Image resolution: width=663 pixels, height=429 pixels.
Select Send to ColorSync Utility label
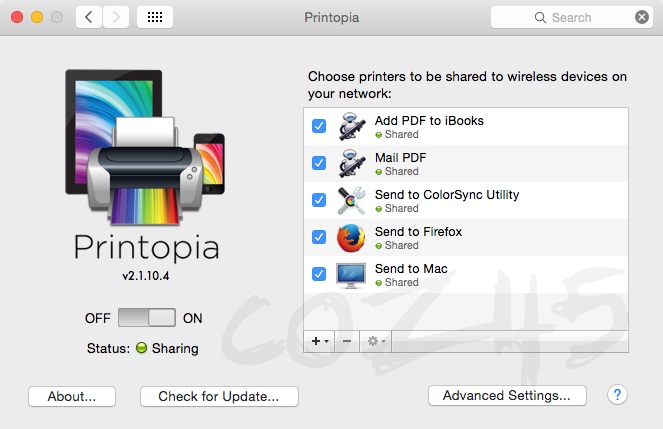click(x=447, y=195)
